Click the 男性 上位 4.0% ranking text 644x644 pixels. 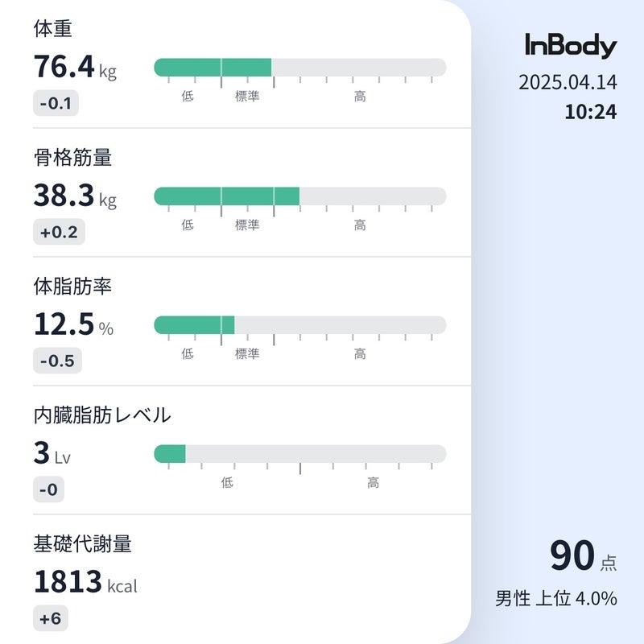556,598
